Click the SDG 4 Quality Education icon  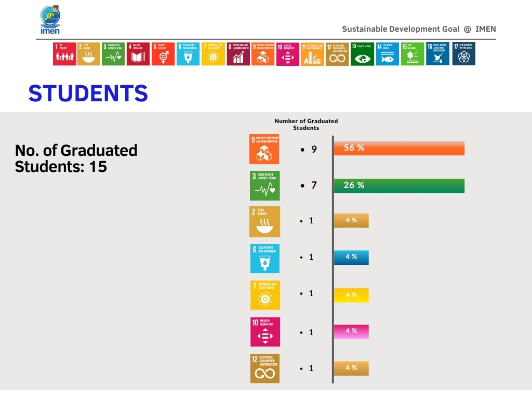138,54
